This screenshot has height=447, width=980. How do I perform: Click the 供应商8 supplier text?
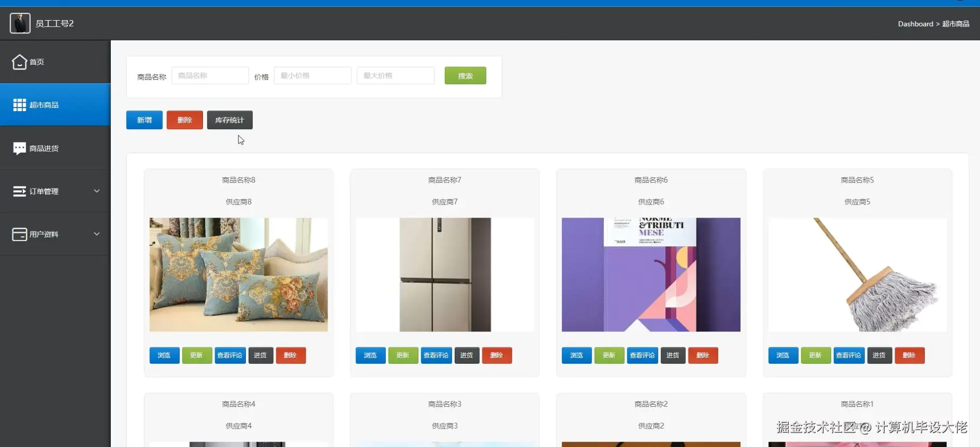click(239, 202)
